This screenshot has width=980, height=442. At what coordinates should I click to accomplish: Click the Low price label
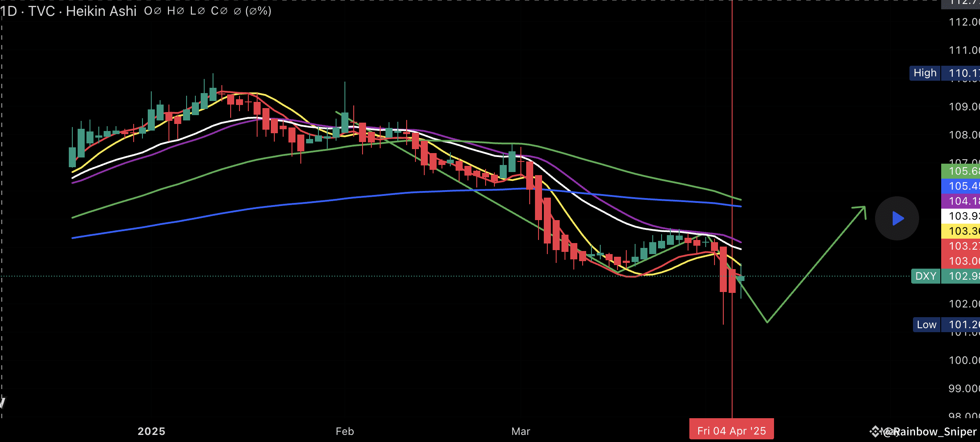click(x=926, y=325)
